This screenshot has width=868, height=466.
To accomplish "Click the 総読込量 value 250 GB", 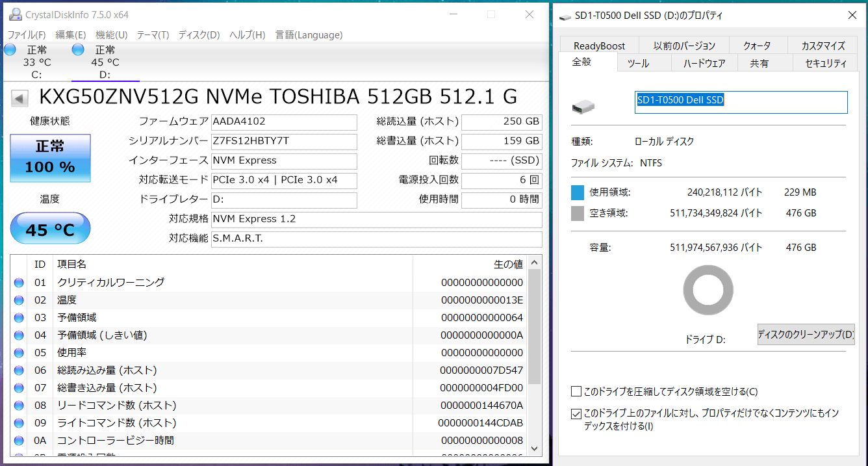I will click(502, 122).
